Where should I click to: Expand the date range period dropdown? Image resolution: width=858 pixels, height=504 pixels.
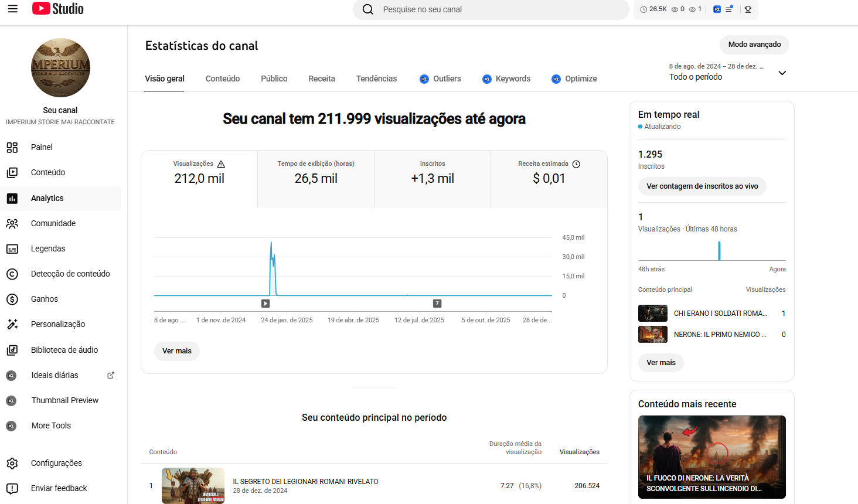tap(782, 73)
